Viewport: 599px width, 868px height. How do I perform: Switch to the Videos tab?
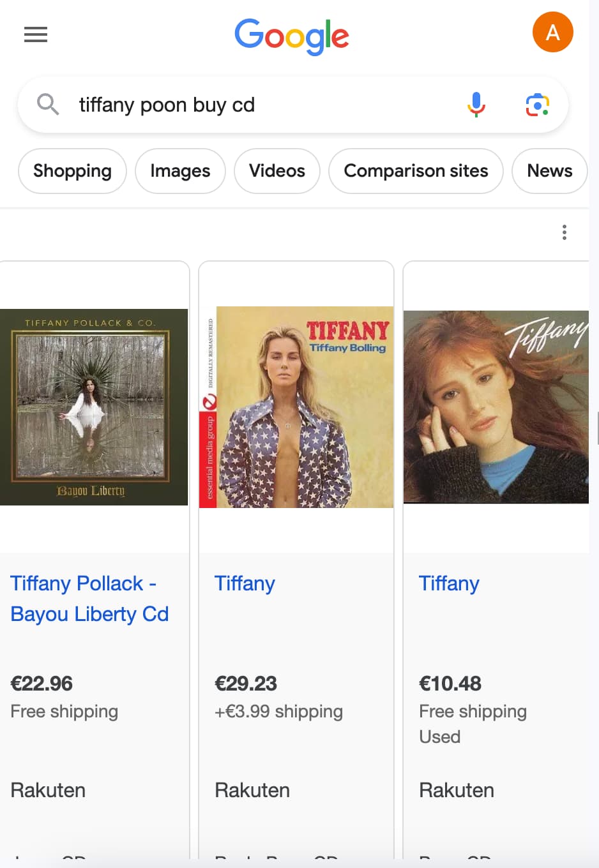[277, 171]
